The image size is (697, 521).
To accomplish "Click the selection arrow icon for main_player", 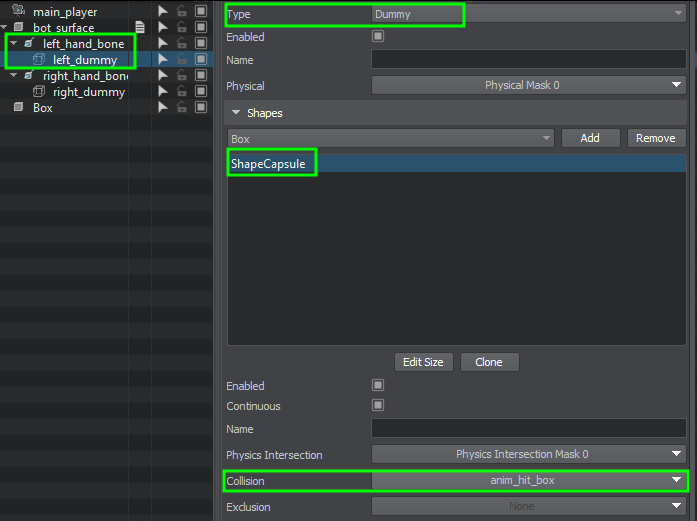I will tap(162, 12).
